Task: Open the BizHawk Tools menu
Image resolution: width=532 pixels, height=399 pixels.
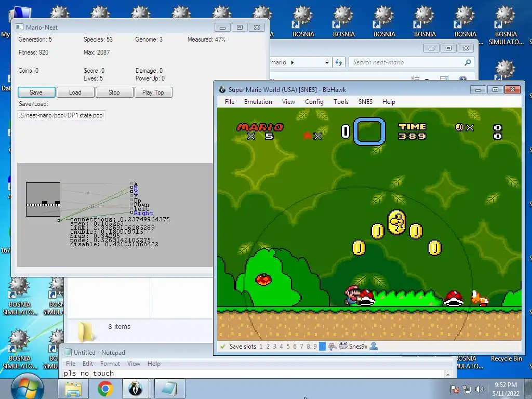Action: pyautogui.click(x=341, y=102)
